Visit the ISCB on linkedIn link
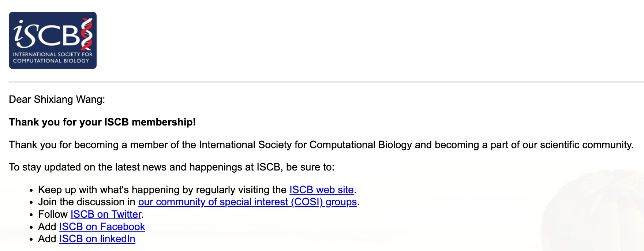The width and height of the screenshot is (644, 251). (97, 239)
